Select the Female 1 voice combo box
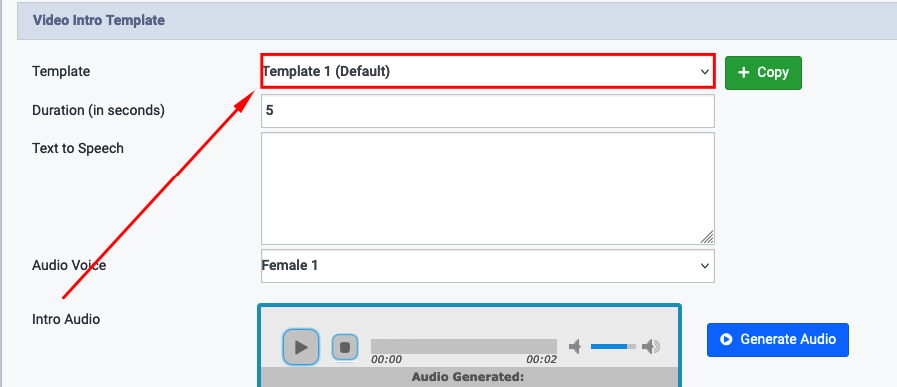The width and height of the screenshot is (897, 387). [487, 266]
